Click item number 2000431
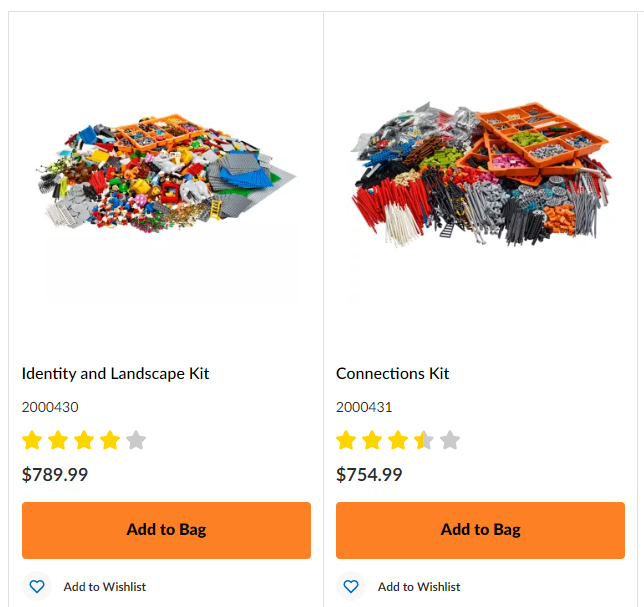644x607 pixels. pos(364,407)
